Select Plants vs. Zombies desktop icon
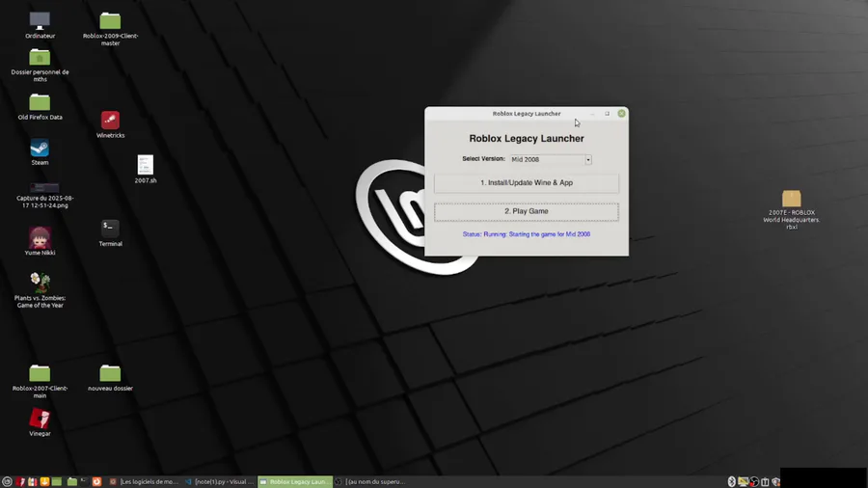Screen dimensions: 868x488 pos(40,290)
